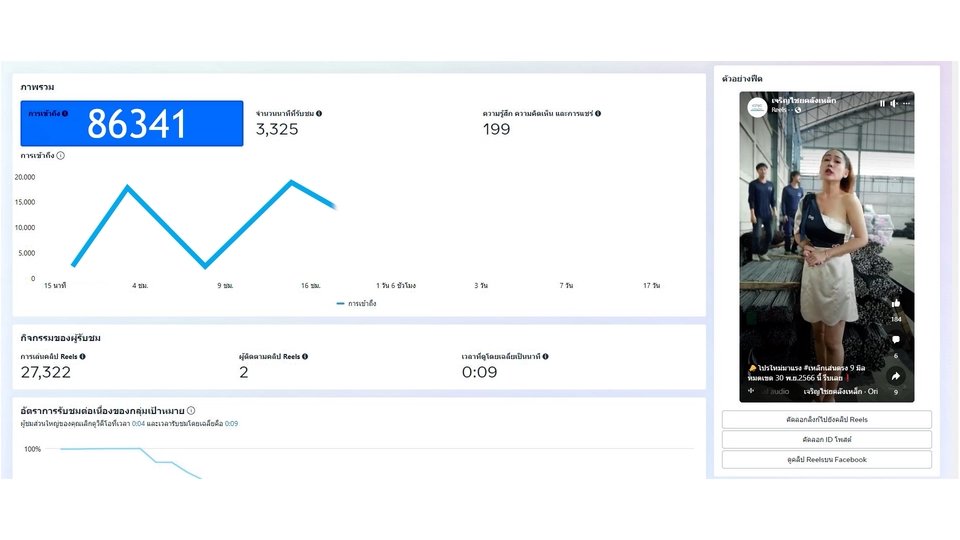960x540 pixels.
Task: Click the 0:09 average watch time value
Action: [479, 372]
